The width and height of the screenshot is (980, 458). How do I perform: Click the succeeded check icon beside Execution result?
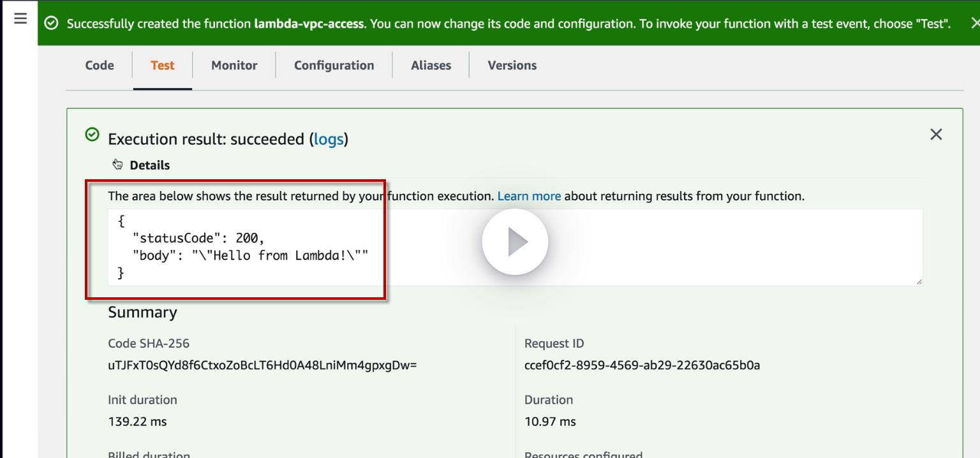point(93,135)
